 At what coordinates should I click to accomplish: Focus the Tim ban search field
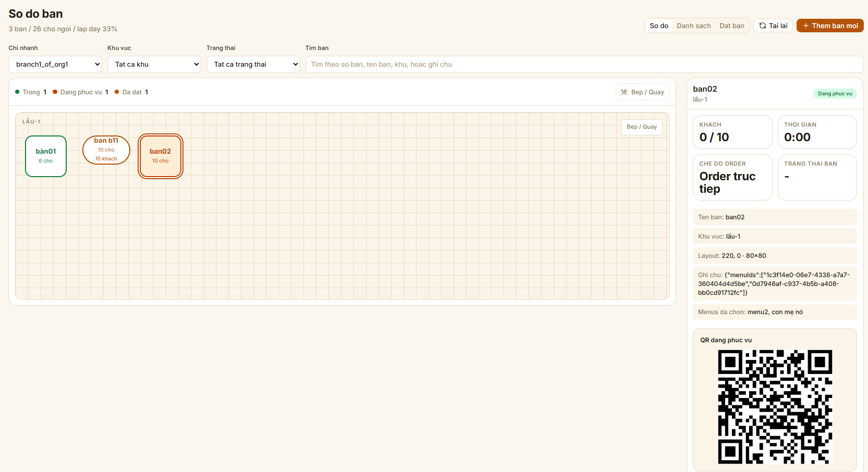584,64
